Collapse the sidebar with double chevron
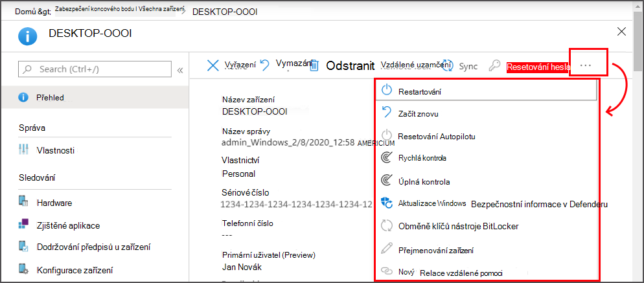Image resolution: width=644 pixels, height=283 pixels. [179, 70]
